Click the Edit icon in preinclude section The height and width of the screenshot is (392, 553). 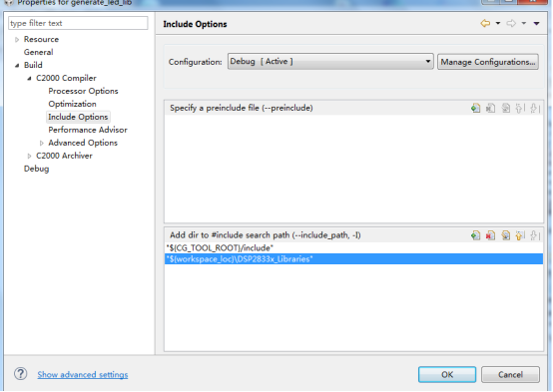pyautogui.click(x=506, y=108)
